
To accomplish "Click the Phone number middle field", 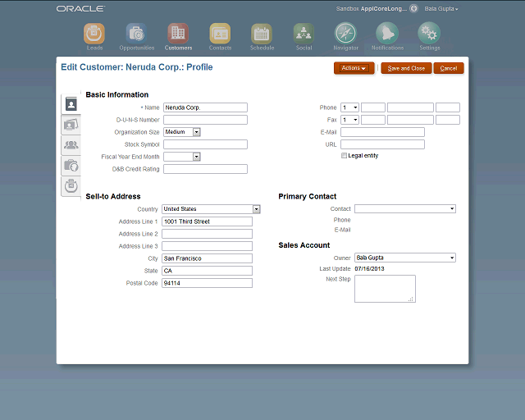I will (410, 107).
